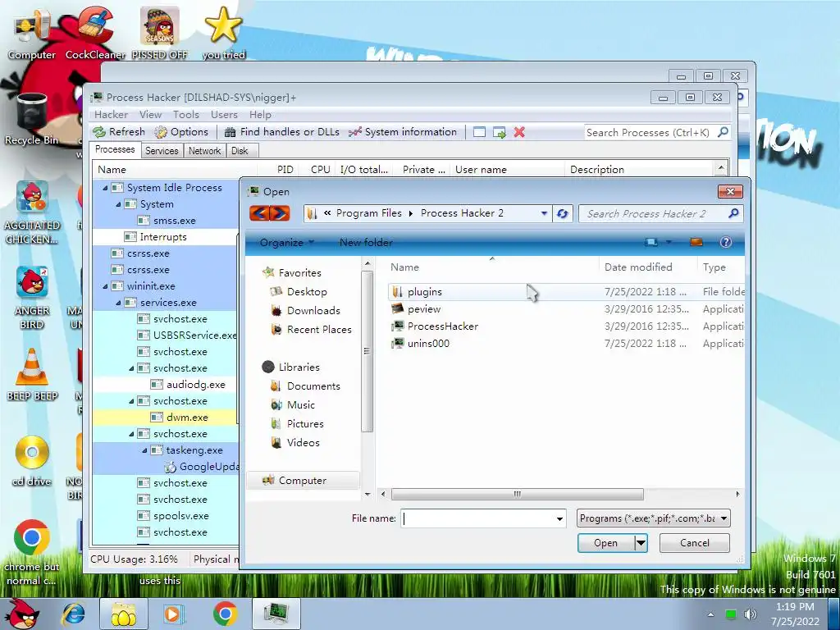Image resolution: width=840 pixels, height=630 pixels.
Task: Open the Programs file type filter dropdown
Action: [724, 518]
